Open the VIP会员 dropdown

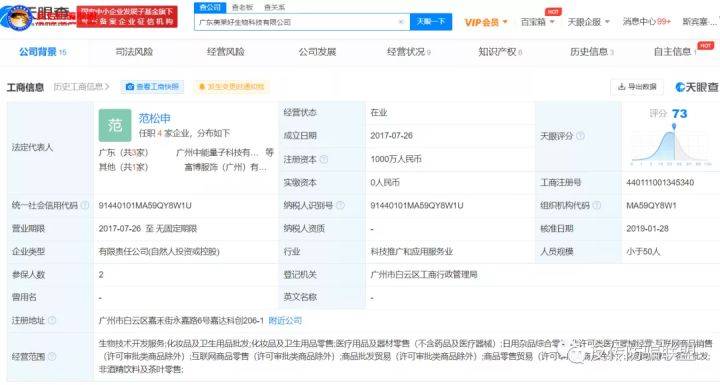(486, 22)
